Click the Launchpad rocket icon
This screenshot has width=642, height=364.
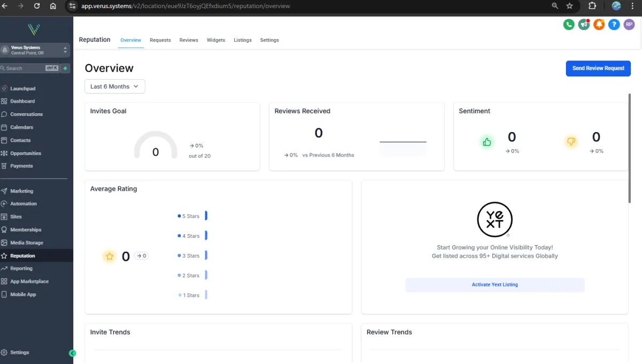(x=4, y=89)
